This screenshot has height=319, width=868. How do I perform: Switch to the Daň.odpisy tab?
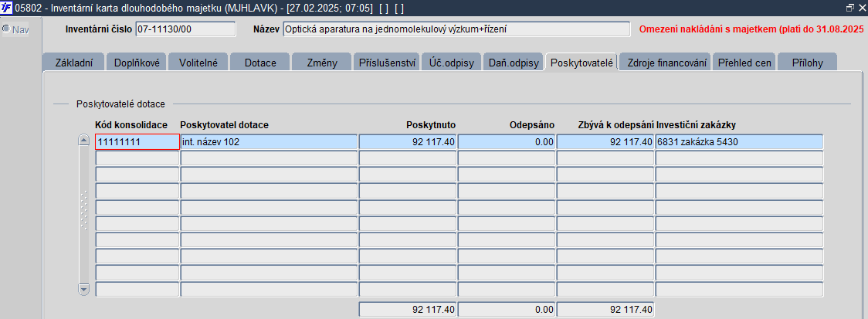514,63
